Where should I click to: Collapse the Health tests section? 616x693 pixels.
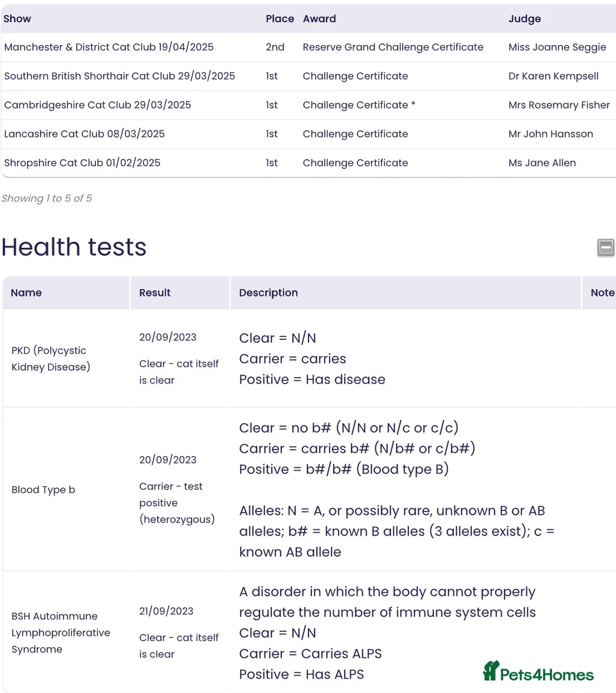click(606, 248)
